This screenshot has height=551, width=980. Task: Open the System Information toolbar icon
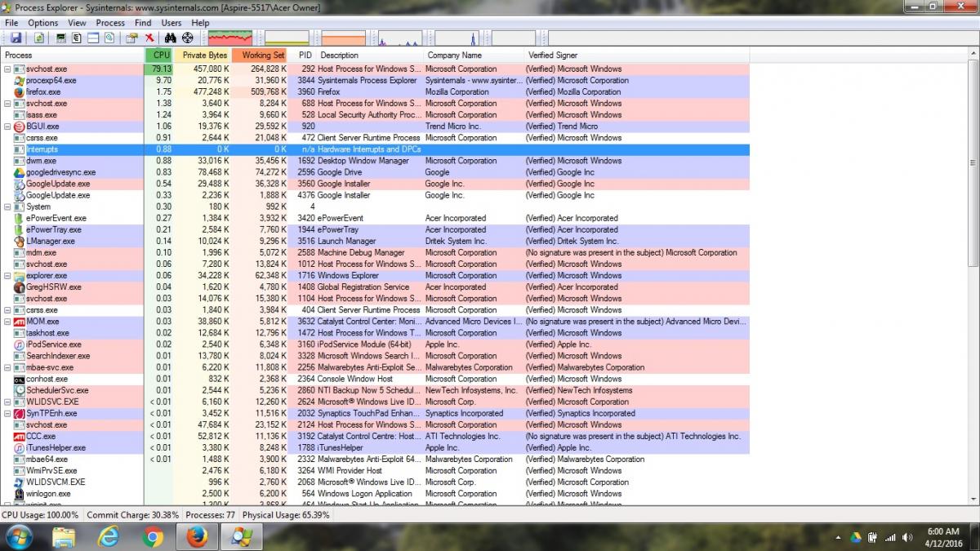click(x=60, y=38)
